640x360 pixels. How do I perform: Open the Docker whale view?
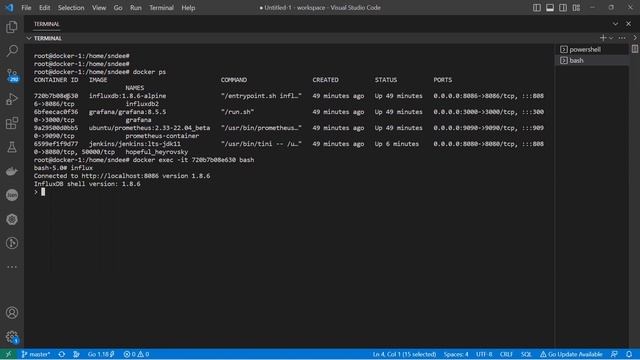click(x=12, y=171)
